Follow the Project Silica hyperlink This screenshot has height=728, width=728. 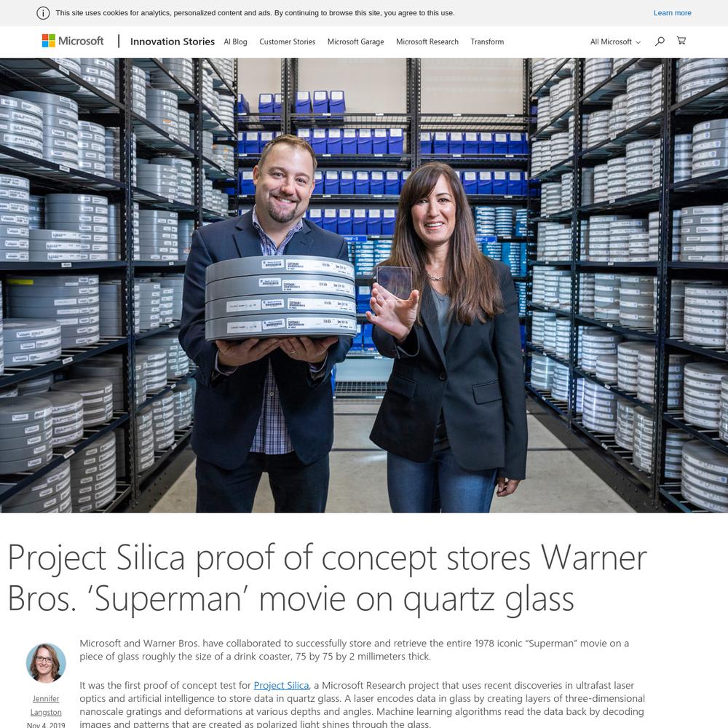click(x=281, y=685)
